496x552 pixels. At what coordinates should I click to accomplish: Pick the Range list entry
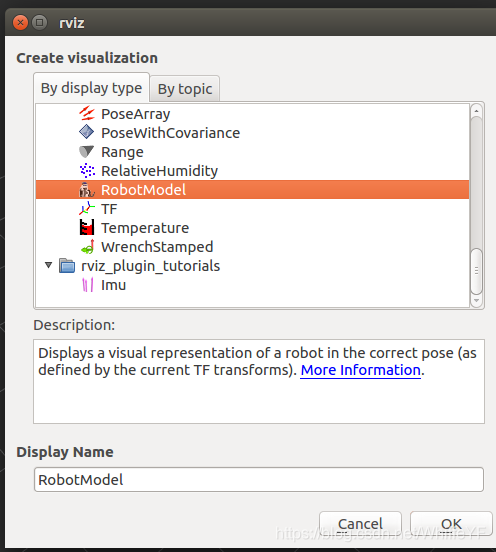pyautogui.click(x=122, y=152)
